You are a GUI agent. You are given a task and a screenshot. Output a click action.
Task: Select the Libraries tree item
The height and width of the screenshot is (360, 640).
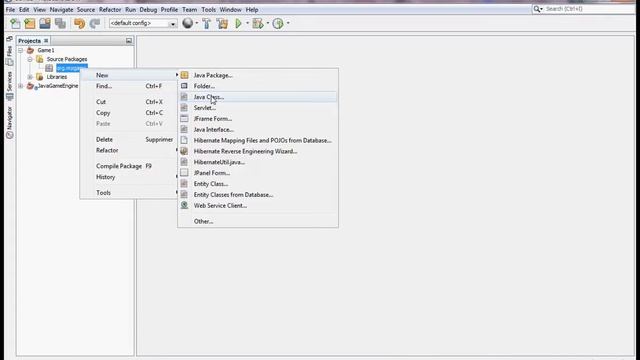pyautogui.click(x=56, y=77)
